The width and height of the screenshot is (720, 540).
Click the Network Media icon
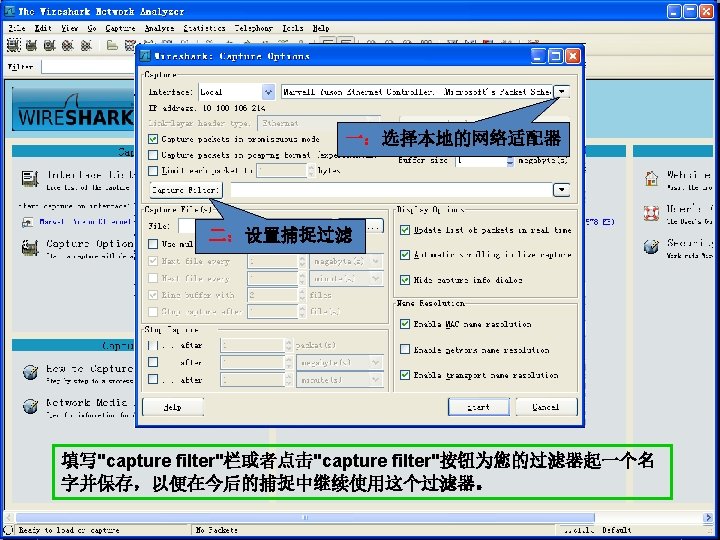(30, 406)
